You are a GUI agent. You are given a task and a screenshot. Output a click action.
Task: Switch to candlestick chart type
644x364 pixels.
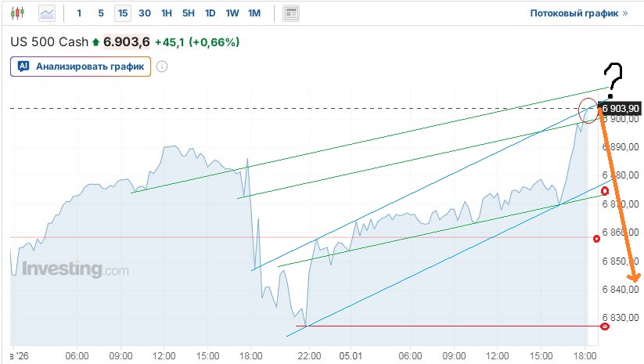(18, 13)
